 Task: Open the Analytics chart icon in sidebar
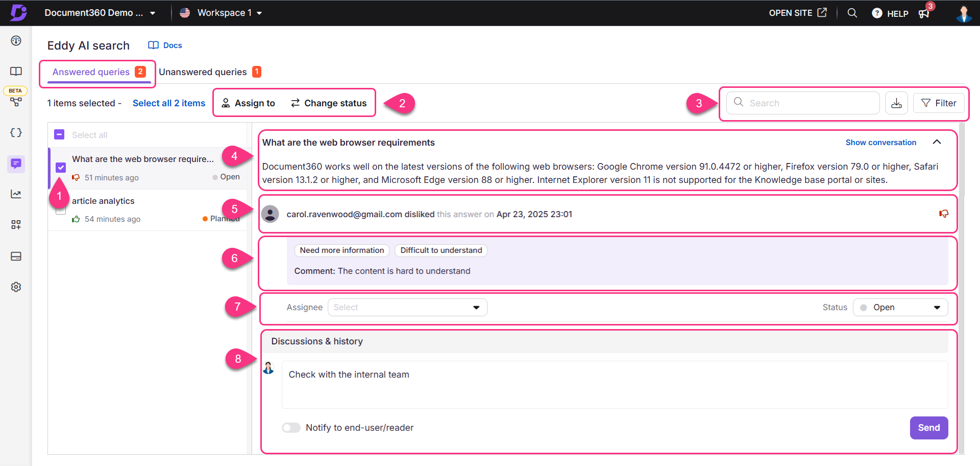(16, 194)
